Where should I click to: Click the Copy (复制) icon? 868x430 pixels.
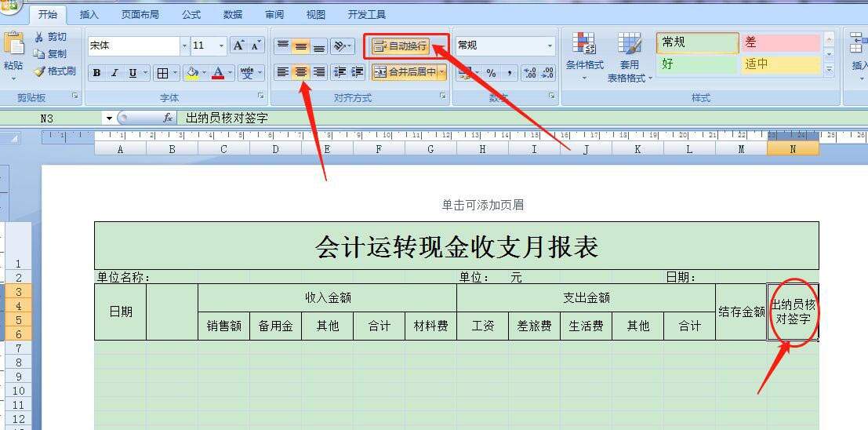(38, 53)
